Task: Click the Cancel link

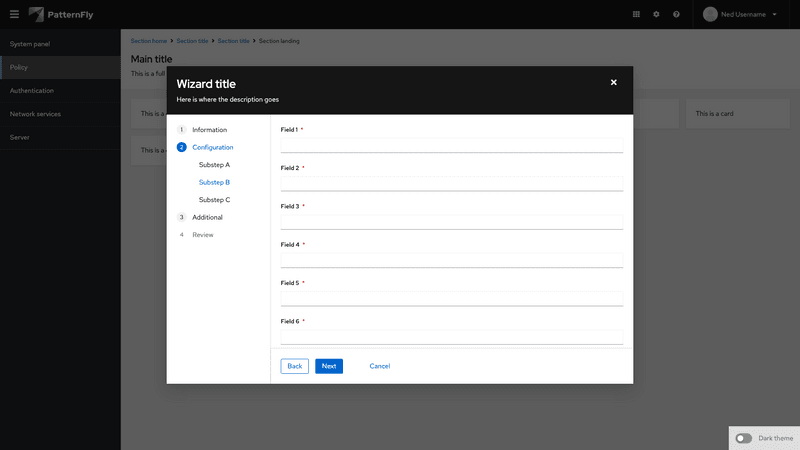Action: tap(379, 366)
